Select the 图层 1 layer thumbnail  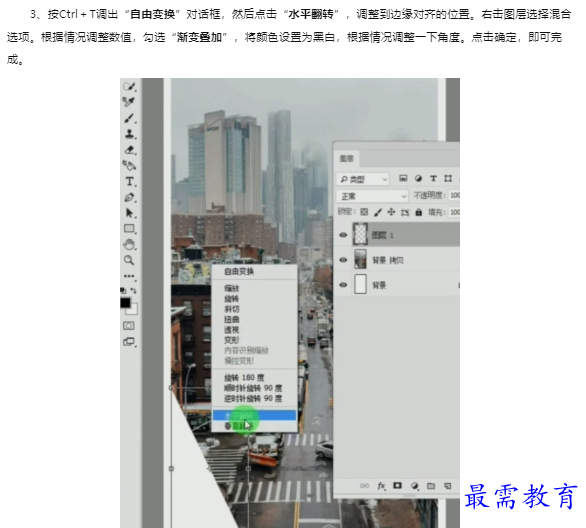coord(360,234)
